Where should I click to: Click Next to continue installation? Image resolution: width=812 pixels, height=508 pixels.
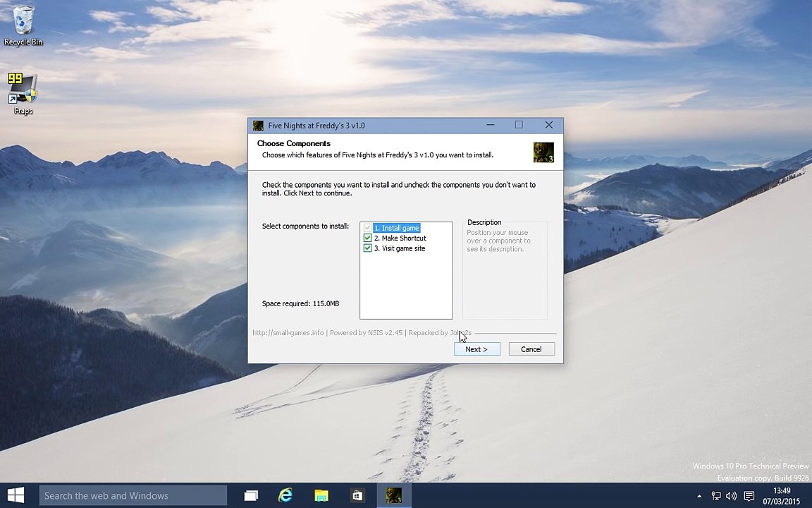click(x=477, y=349)
